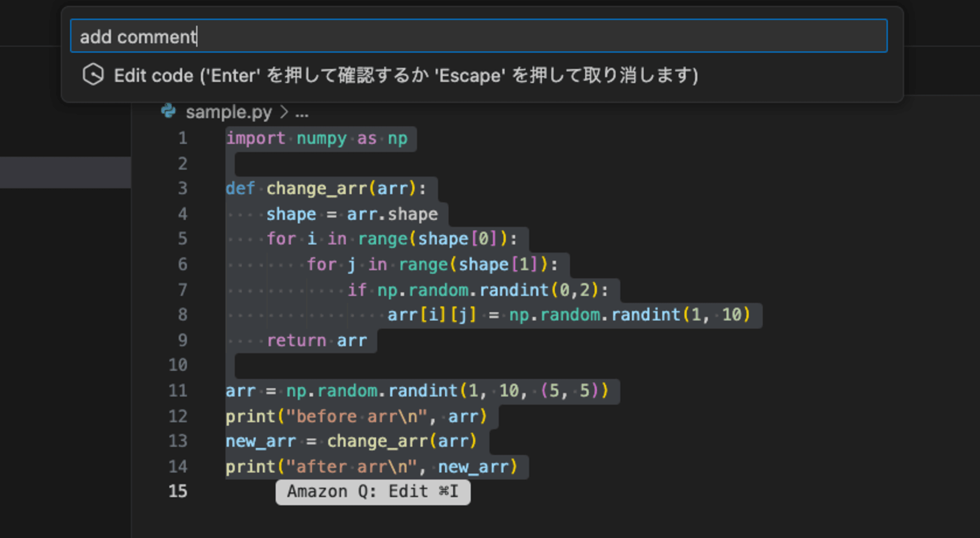Viewport: 980px width, 538px height.
Task: Click line number 11 in gutter
Action: coord(178,391)
